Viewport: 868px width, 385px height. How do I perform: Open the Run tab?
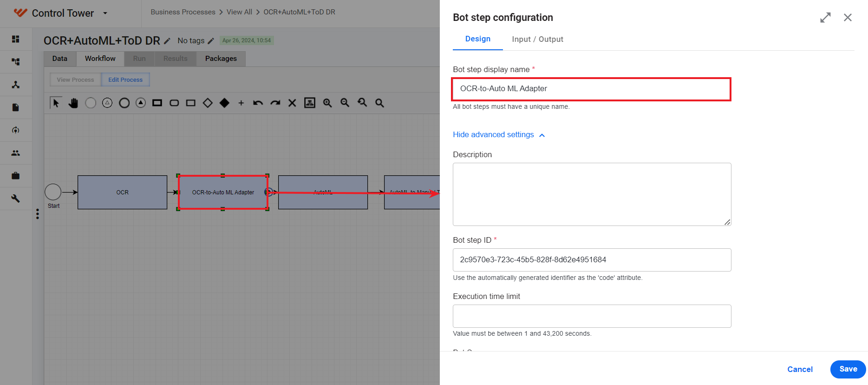[x=139, y=59]
